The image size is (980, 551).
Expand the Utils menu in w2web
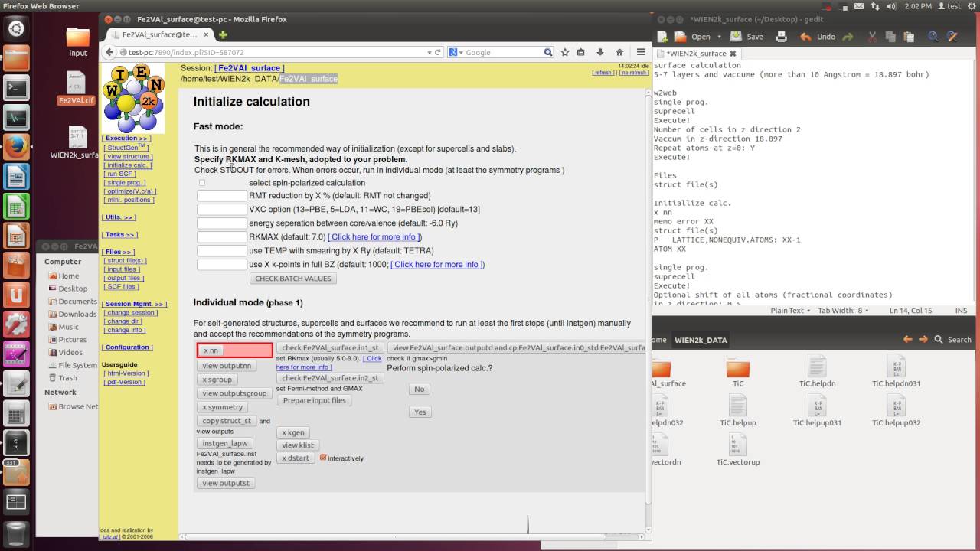coord(119,218)
